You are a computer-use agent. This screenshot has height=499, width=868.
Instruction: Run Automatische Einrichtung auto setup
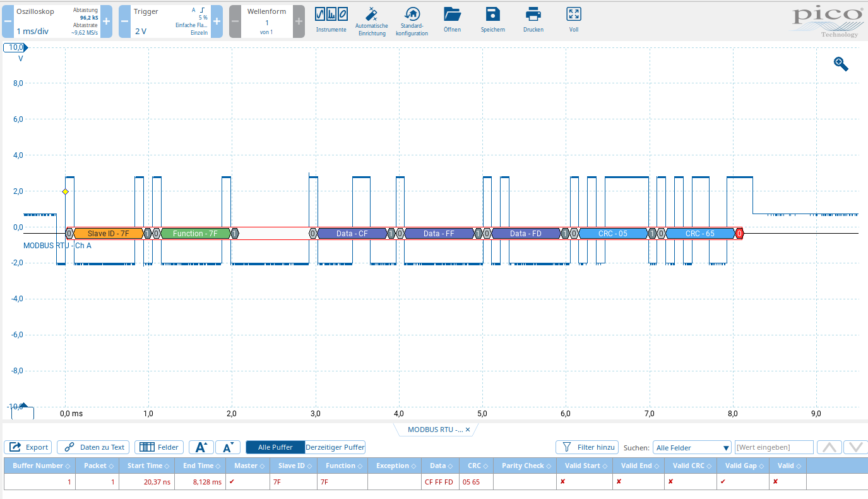pos(372,21)
